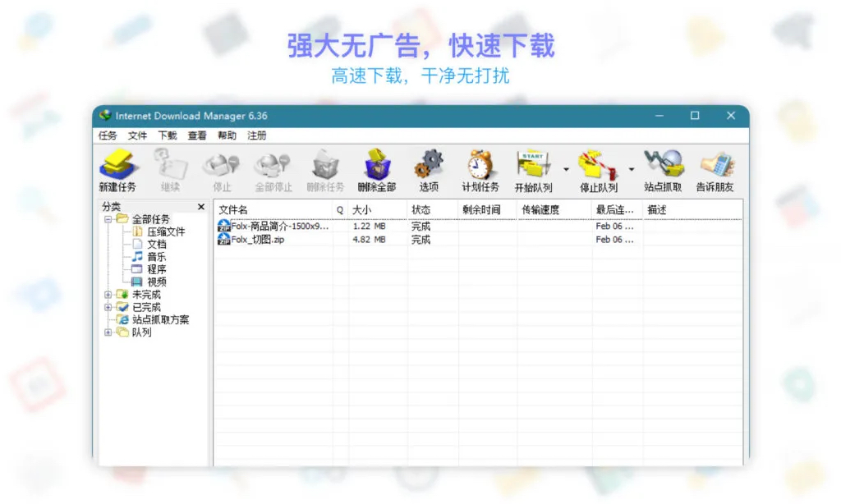Open dropdown arrow beside 停止队列
The width and height of the screenshot is (841, 504).
click(632, 169)
